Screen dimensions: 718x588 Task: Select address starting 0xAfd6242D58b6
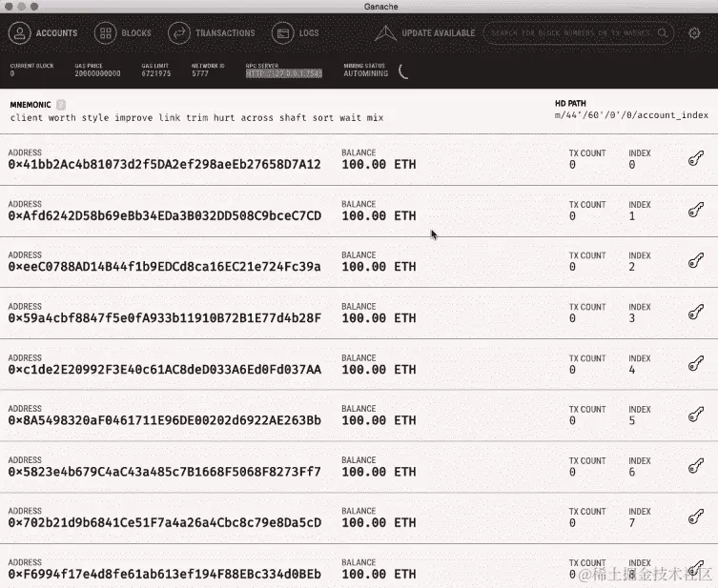(x=164, y=215)
